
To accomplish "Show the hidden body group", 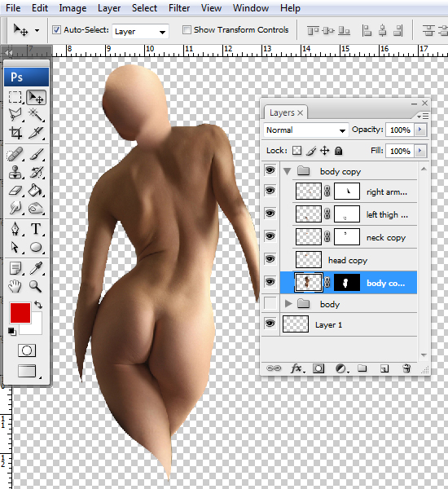I will [270, 303].
